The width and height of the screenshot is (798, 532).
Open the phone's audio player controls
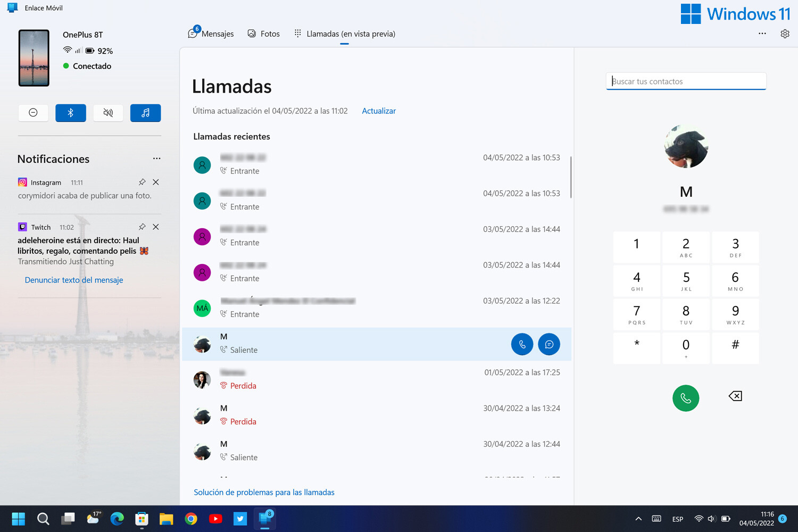[x=145, y=113]
